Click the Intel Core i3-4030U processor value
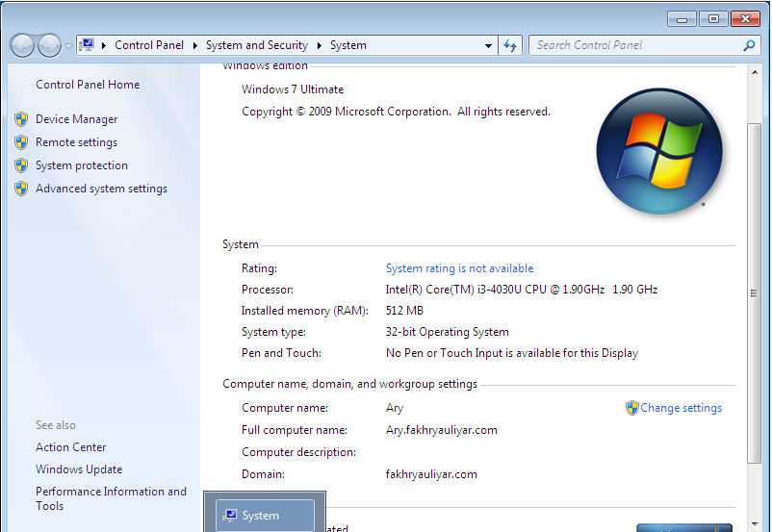 (522, 290)
